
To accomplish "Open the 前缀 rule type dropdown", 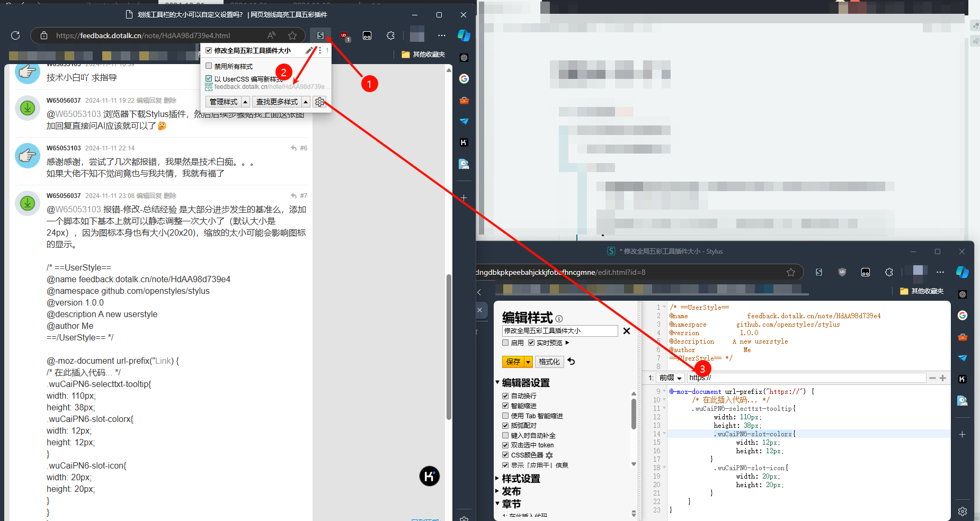I will point(670,378).
